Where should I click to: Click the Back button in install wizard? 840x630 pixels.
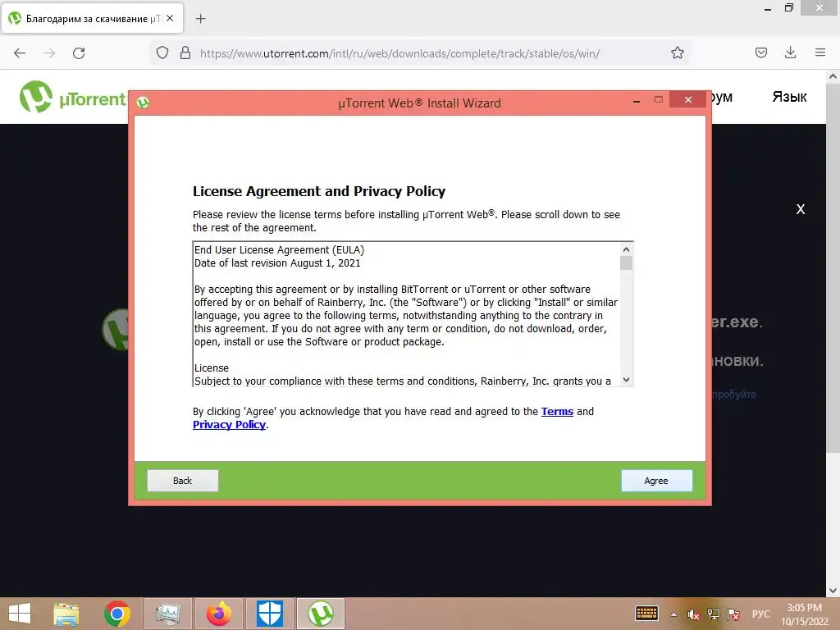click(183, 481)
